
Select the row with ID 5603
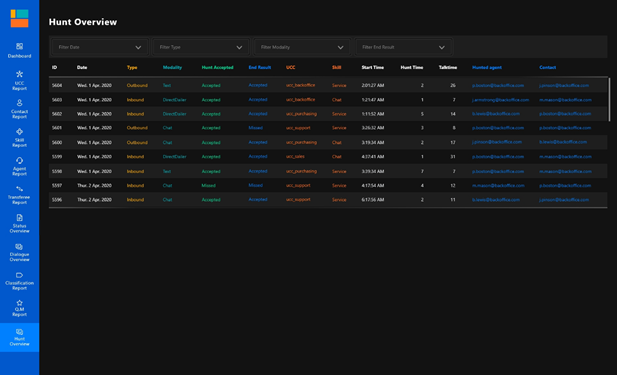(x=328, y=100)
